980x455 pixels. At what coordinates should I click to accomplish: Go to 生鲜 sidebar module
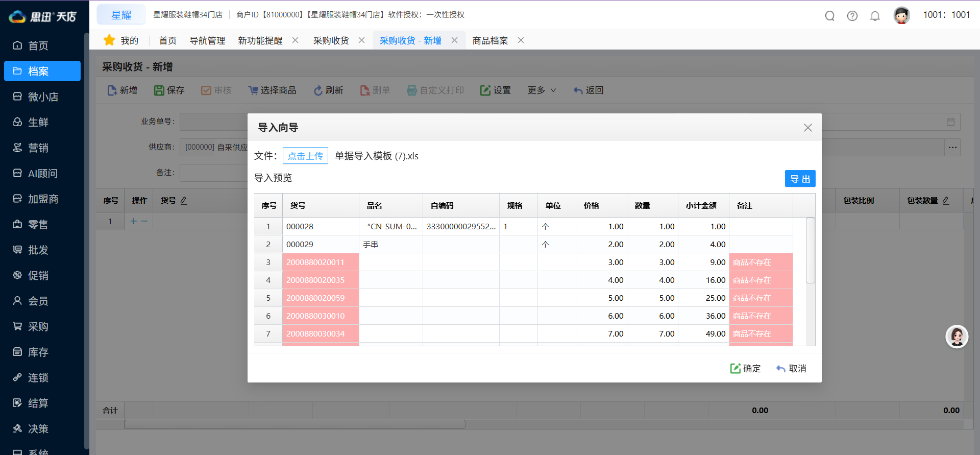click(x=42, y=122)
